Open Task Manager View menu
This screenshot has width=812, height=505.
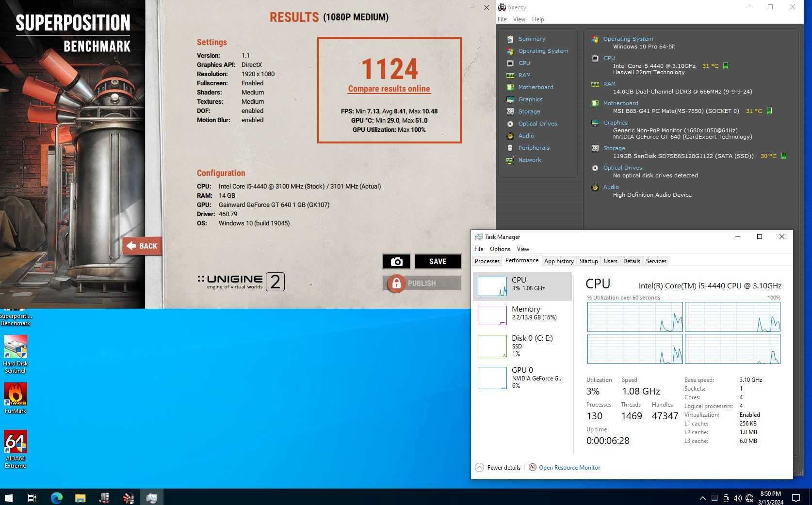tap(523, 249)
